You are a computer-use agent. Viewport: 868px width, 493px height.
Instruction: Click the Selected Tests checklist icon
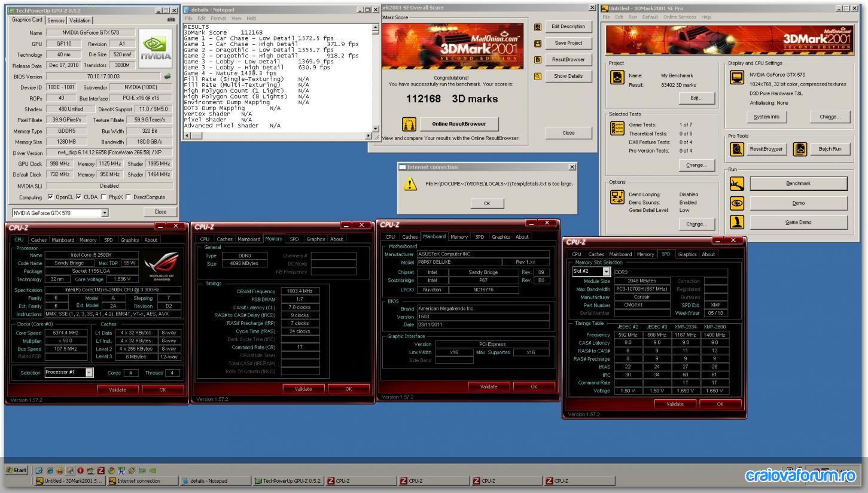tap(617, 128)
